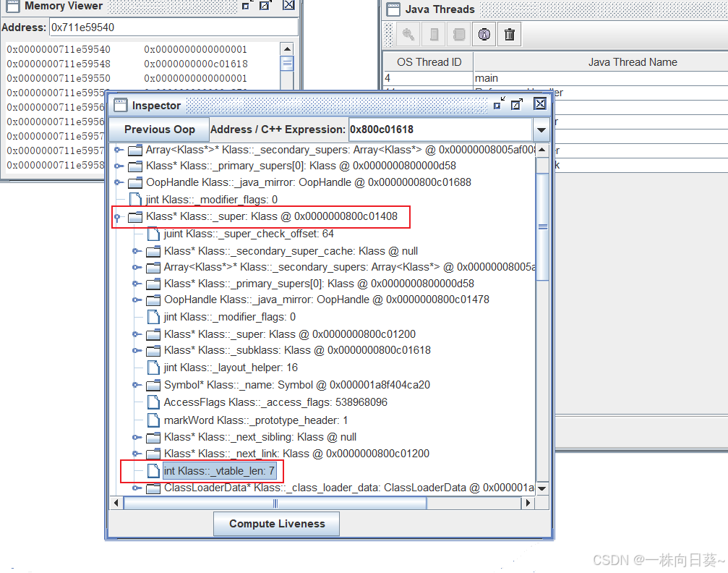The height and width of the screenshot is (573, 728).
Task: Click the Previous Oop button
Action: point(159,130)
